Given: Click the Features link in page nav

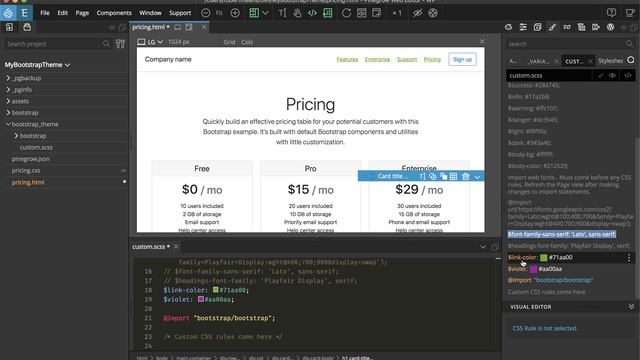Looking at the screenshot, I should (347, 60).
